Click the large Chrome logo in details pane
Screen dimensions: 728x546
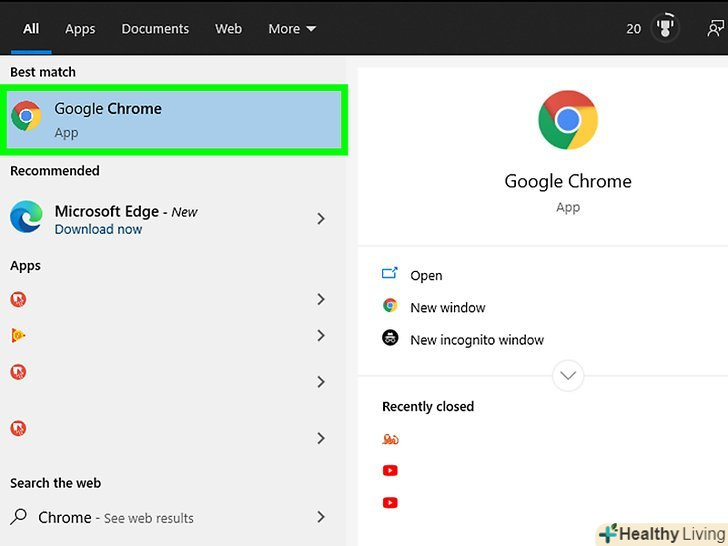(568, 120)
